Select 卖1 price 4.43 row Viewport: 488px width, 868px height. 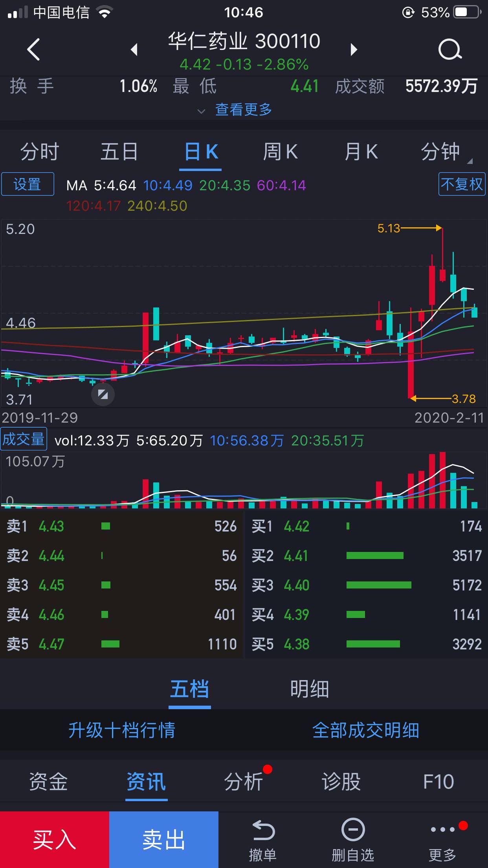[x=121, y=526]
